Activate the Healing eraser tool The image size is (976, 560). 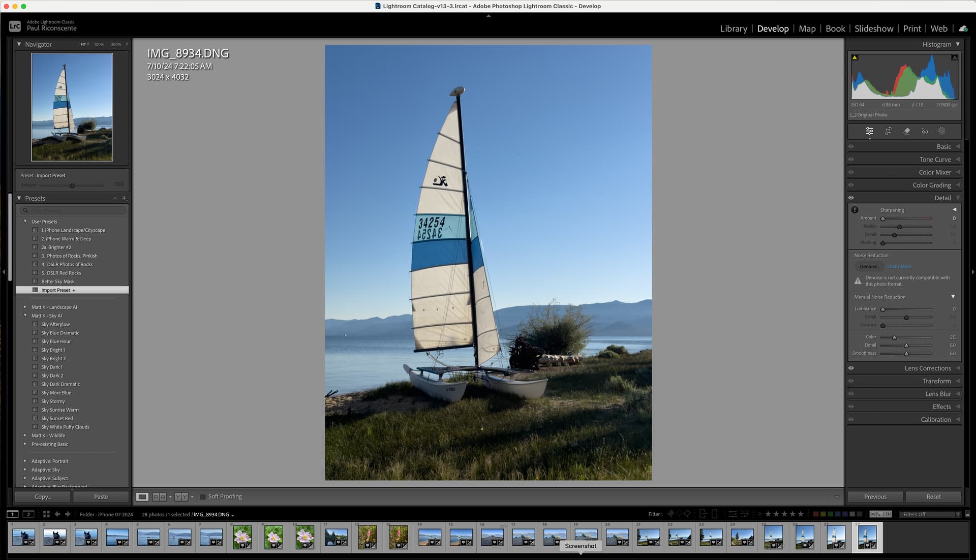coord(906,131)
